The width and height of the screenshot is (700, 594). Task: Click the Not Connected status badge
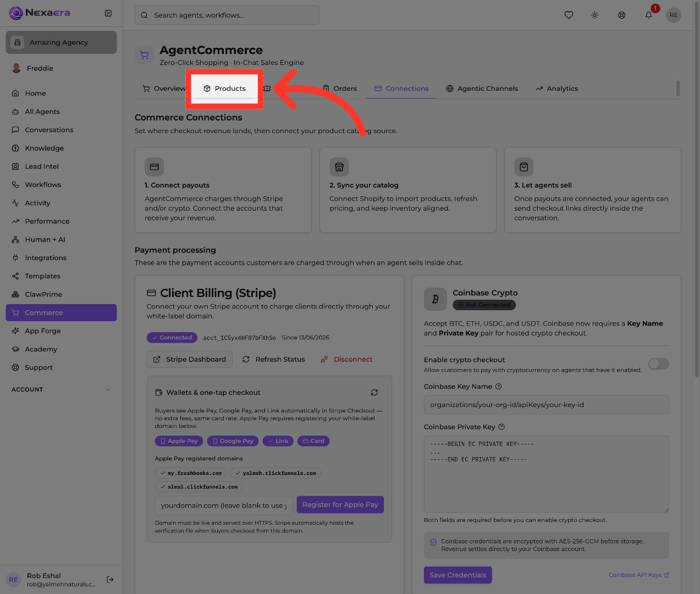click(x=484, y=305)
